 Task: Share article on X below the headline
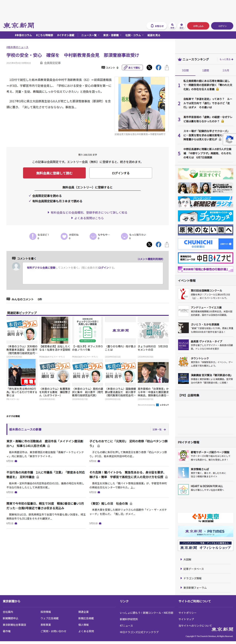(149, 67)
